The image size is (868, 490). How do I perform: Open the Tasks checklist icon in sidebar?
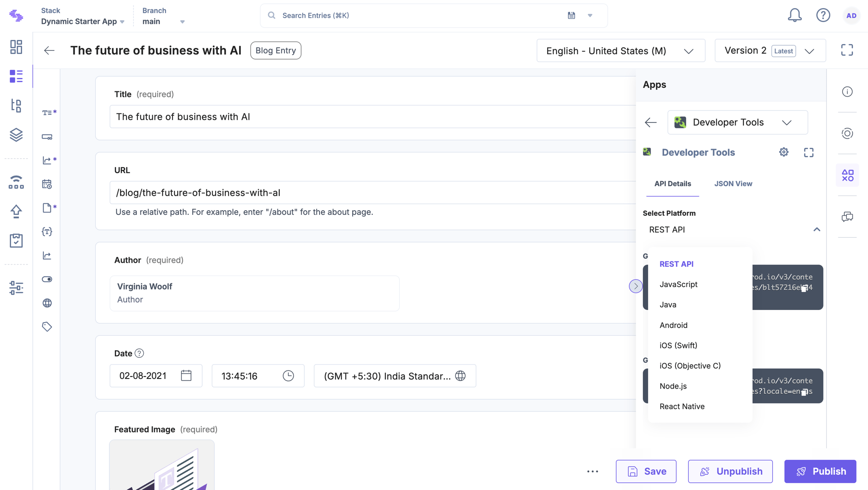[16, 240]
